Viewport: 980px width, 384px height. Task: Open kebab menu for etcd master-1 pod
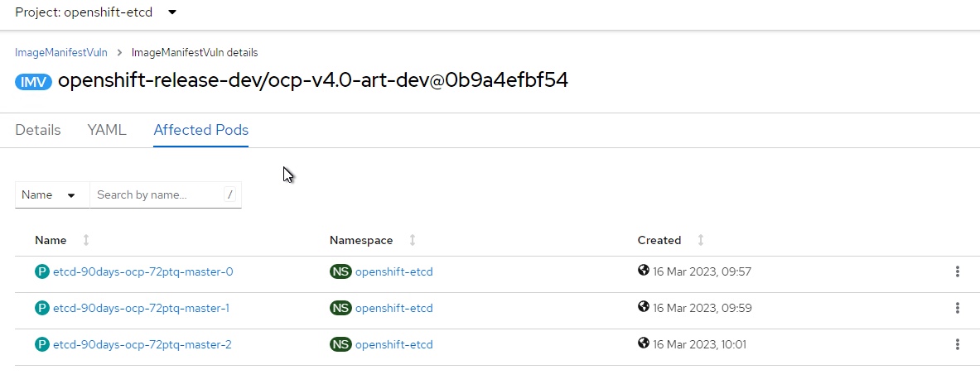coord(957,308)
